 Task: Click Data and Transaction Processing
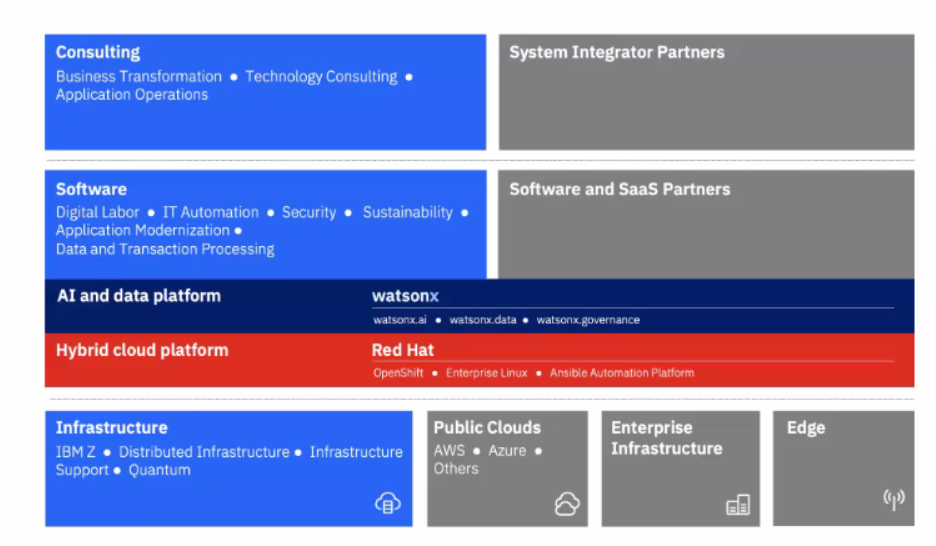pos(165,249)
